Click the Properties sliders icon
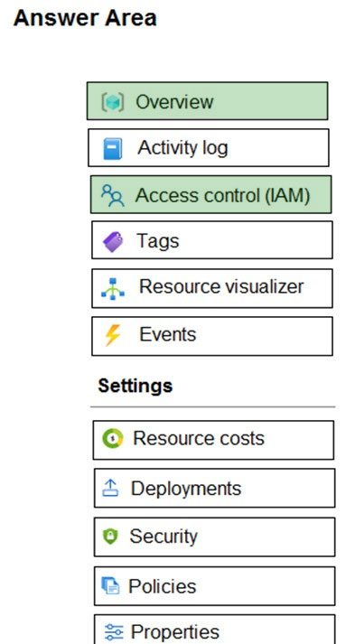The height and width of the screenshot is (644, 355). point(114,632)
